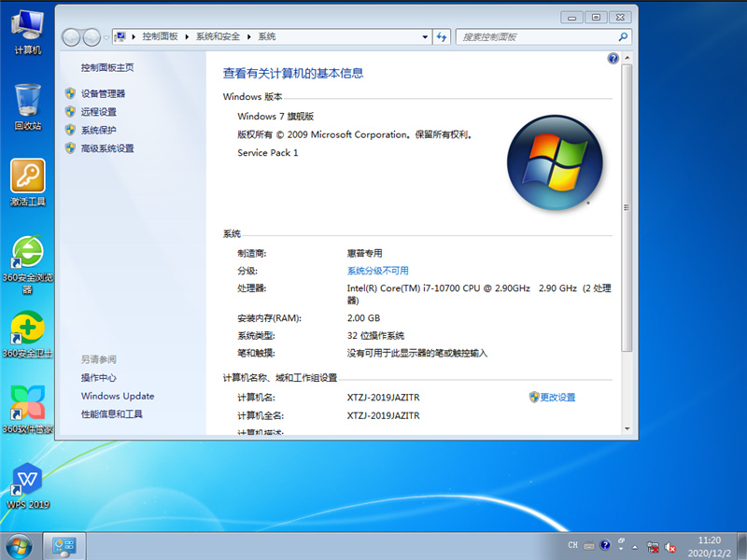Click the tray keyboard icon
Viewport: 747px width, 560px height.
pyautogui.click(x=589, y=545)
